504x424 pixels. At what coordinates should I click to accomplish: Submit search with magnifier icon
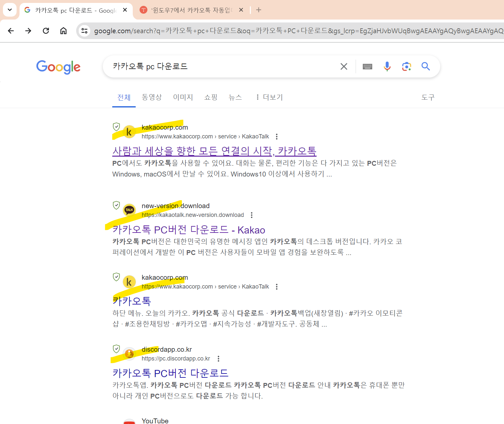tap(426, 66)
